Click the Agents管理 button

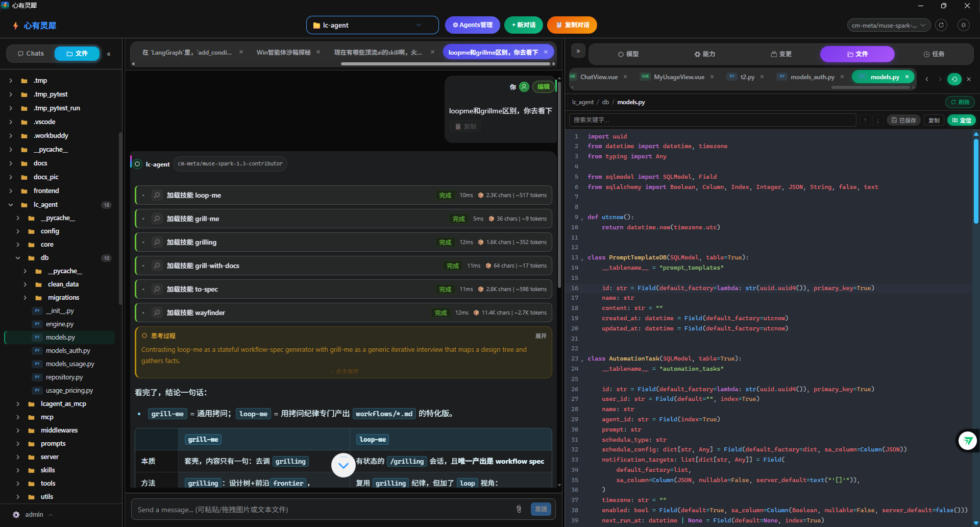472,25
